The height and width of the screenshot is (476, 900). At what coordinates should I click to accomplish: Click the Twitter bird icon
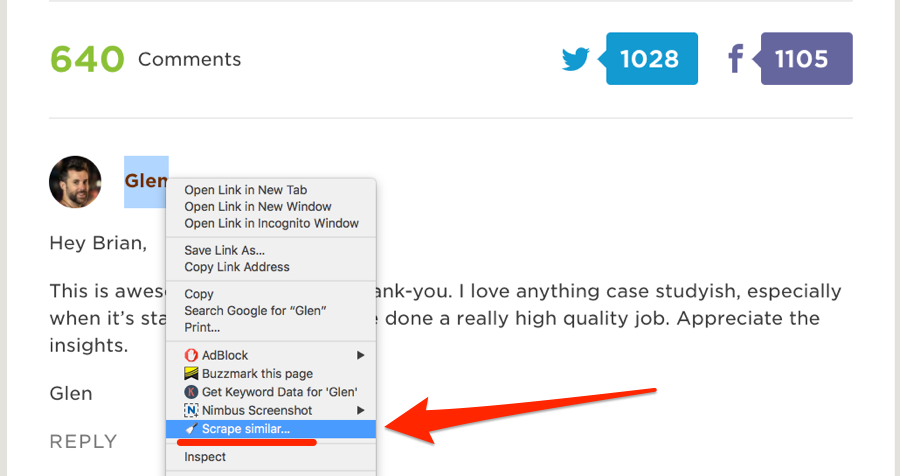pyautogui.click(x=576, y=59)
